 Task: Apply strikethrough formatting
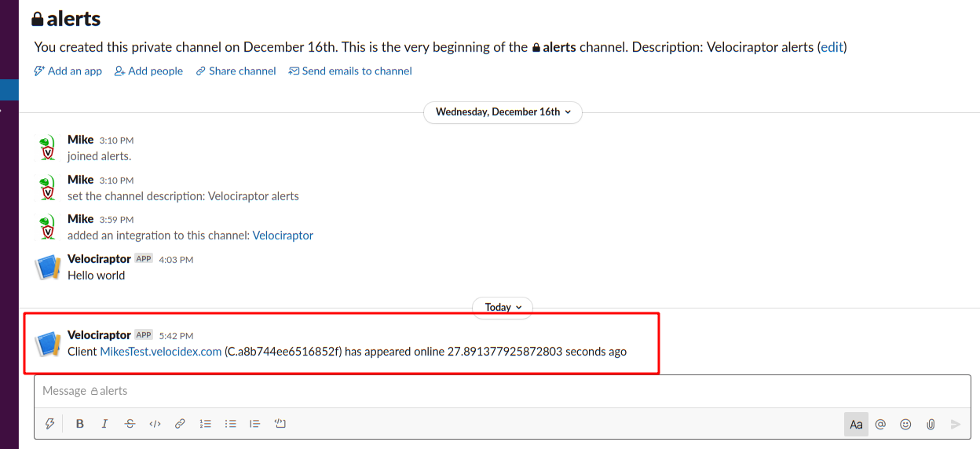[130, 424]
